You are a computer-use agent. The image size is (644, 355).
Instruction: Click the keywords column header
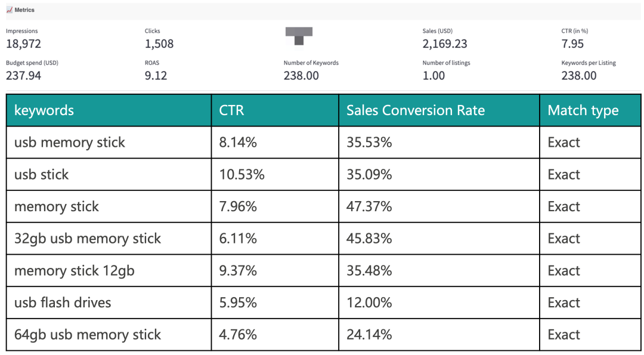(x=44, y=110)
